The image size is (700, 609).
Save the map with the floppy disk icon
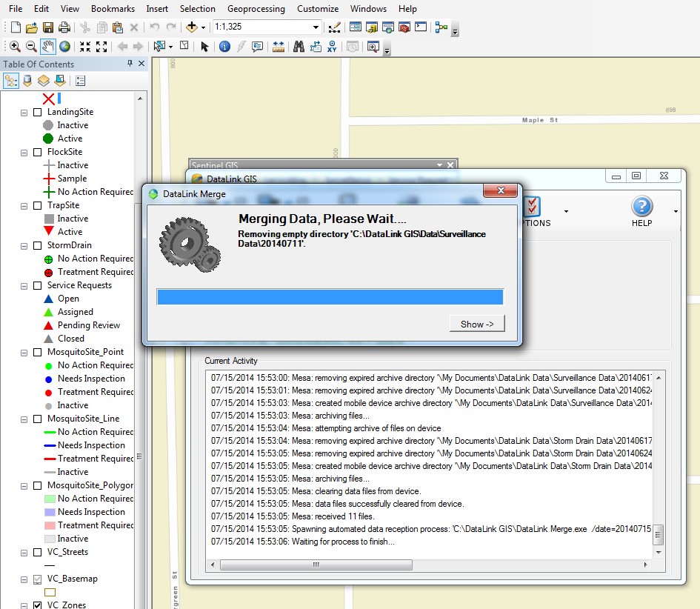[47, 27]
